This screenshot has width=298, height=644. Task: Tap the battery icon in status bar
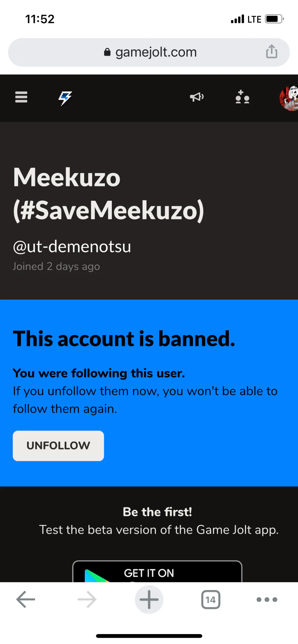click(x=274, y=19)
